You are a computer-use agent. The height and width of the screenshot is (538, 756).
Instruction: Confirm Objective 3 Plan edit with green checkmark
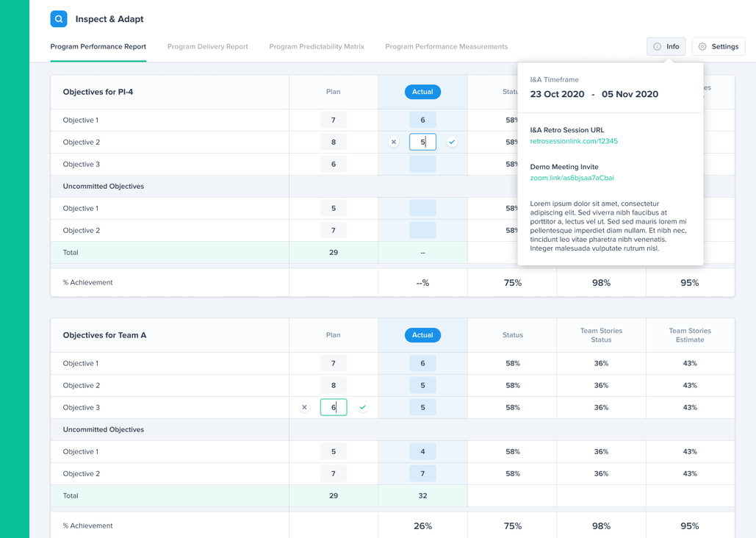362,407
